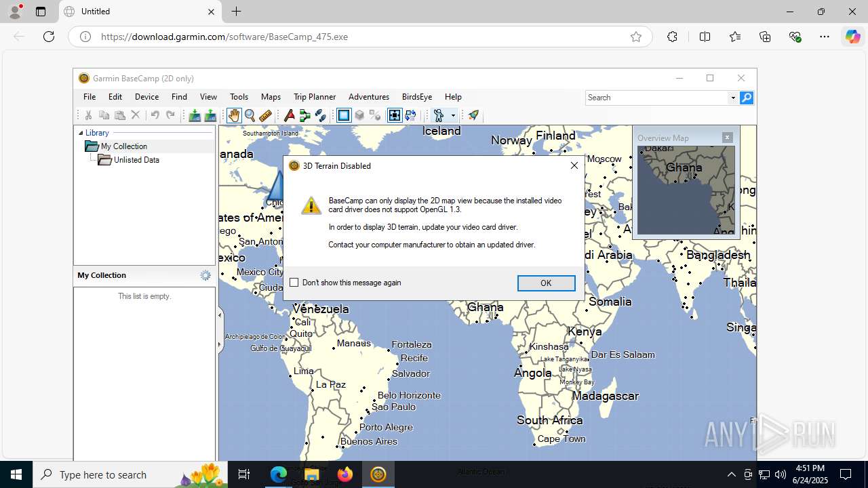This screenshot has height=488, width=868.
Task: Click the Delete X icon in toolbar
Action: [136, 115]
